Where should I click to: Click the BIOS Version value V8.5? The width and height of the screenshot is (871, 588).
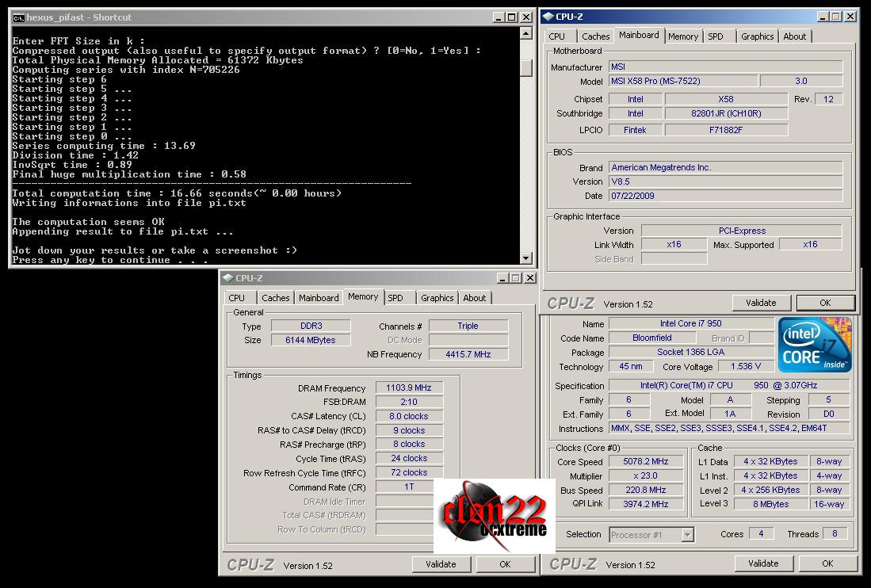[725, 181]
